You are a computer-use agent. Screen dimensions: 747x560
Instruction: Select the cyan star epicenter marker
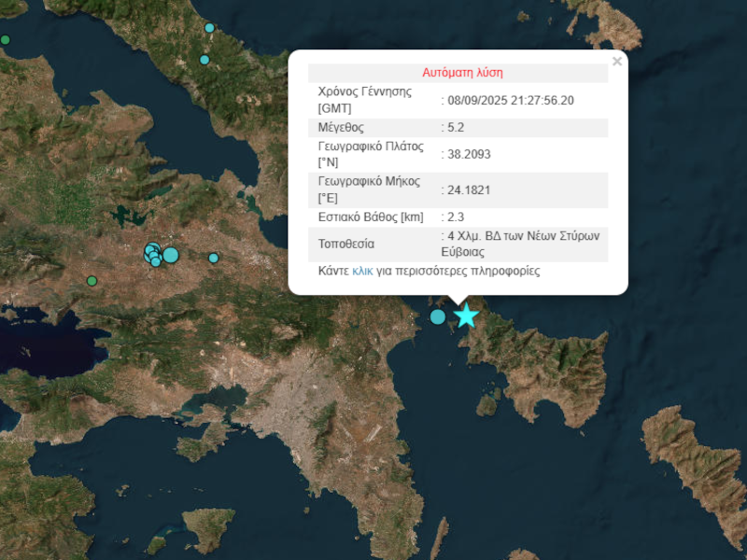(x=466, y=315)
